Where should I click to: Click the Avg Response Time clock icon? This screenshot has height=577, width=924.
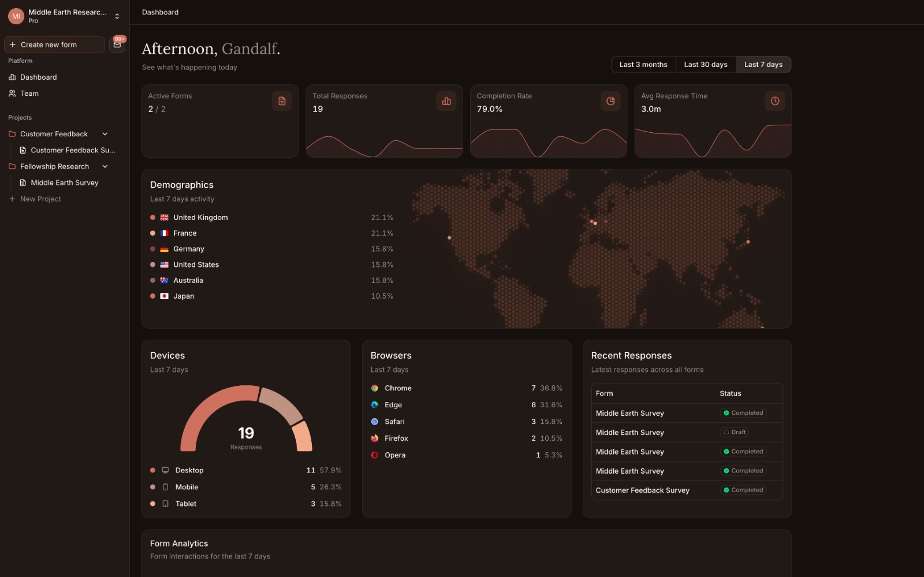click(x=775, y=101)
